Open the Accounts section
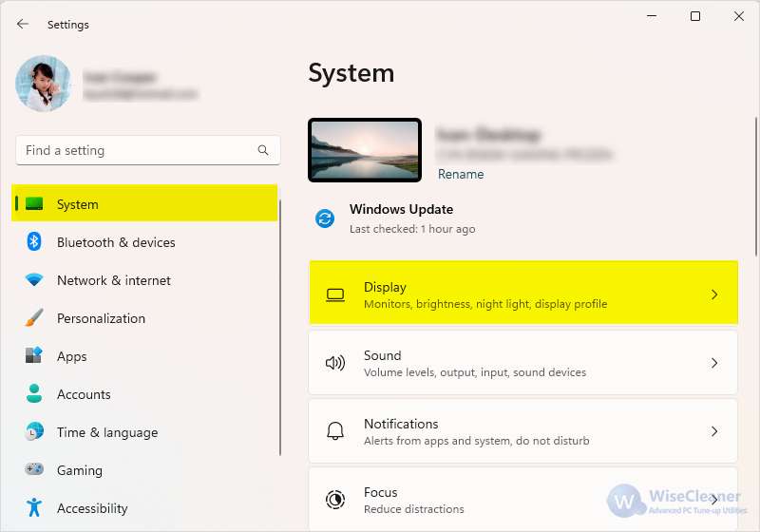760x532 pixels. click(x=145, y=394)
